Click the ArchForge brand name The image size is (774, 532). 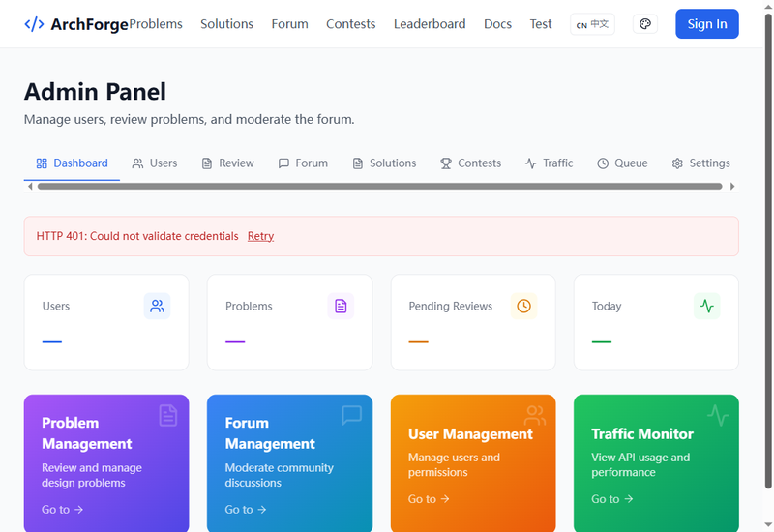point(89,23)
